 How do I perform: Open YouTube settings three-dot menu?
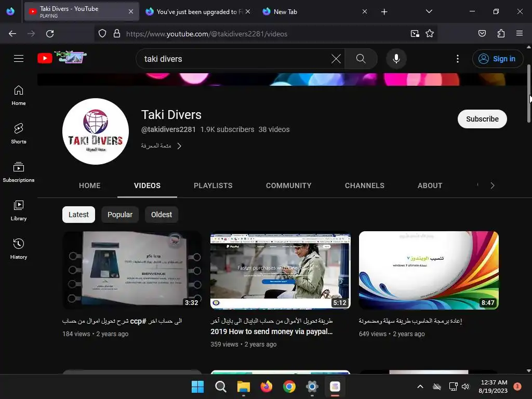tap(457, 59)
